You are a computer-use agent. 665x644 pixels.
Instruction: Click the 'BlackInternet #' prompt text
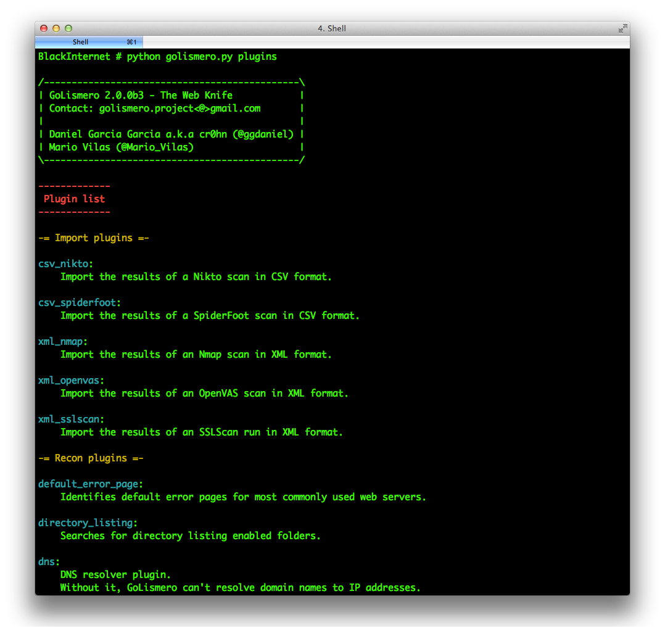(80, 57)
